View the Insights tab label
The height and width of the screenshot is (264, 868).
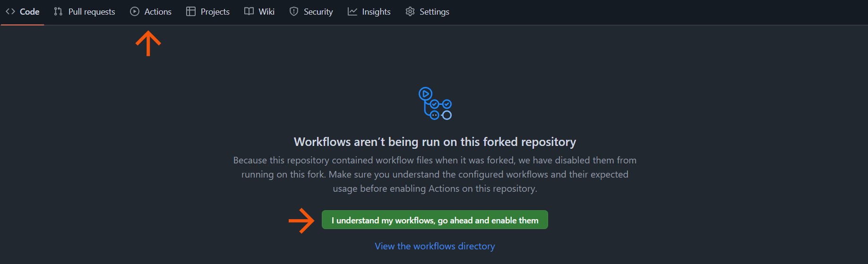pos(376,12)
